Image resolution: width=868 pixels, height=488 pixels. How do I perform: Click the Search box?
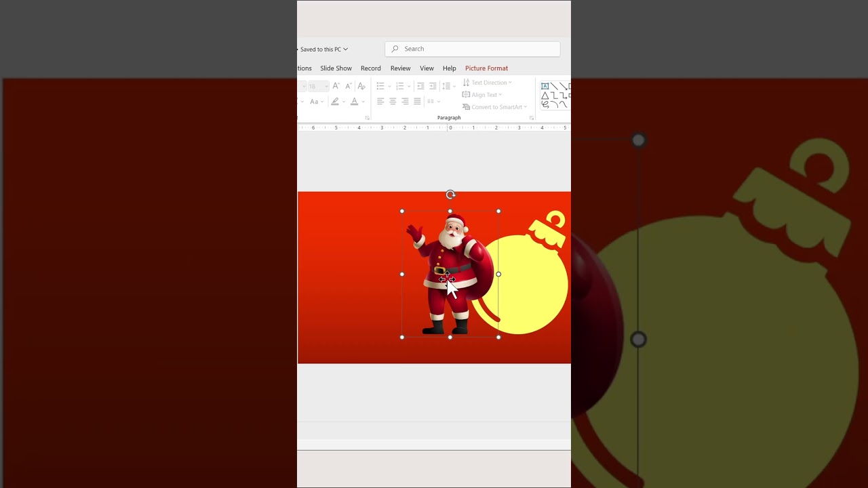[x=473, y=49]
